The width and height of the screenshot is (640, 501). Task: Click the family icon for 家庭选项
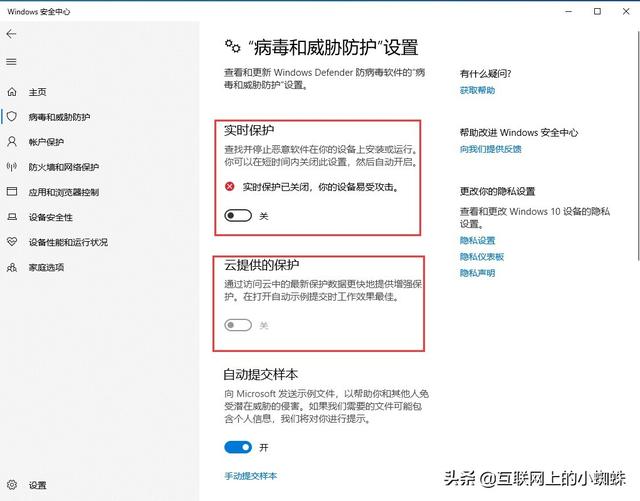(x=12, y=267)
